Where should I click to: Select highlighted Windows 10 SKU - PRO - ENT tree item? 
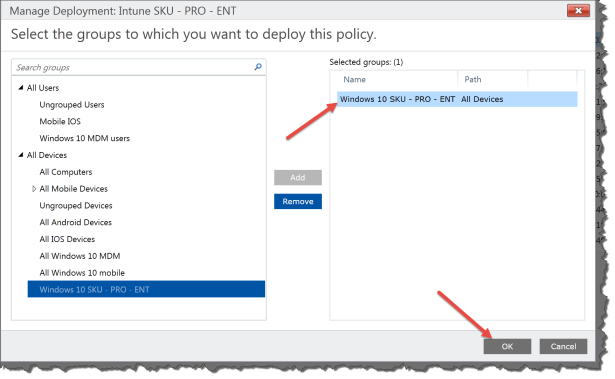coord(146,289)
